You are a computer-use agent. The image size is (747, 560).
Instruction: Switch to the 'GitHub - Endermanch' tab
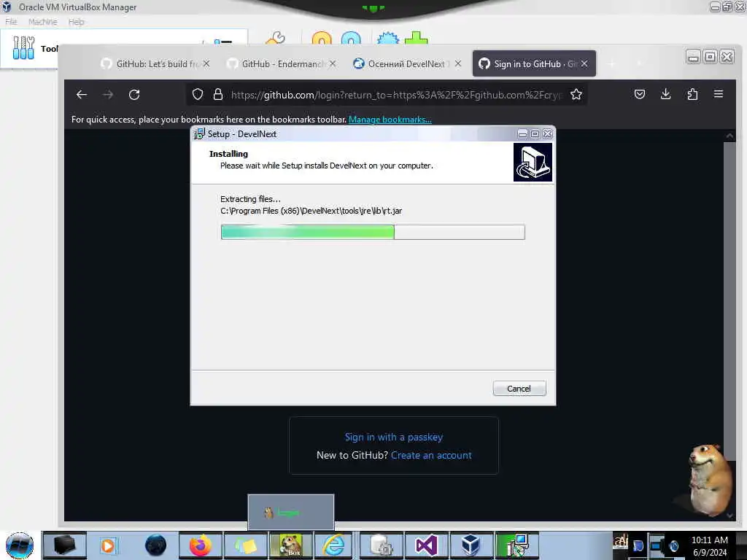(281, 64)
